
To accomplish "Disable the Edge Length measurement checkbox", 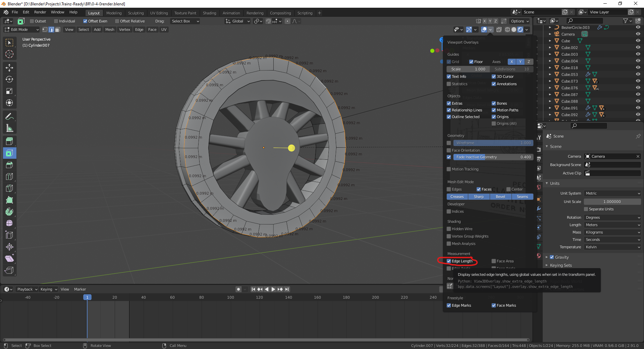I will coord(449,261).
